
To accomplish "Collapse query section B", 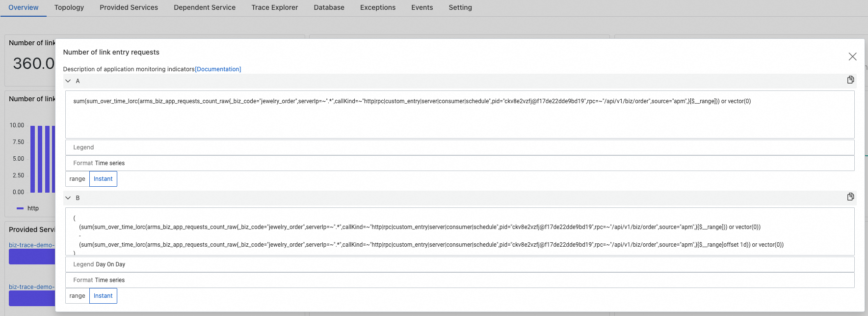I will (68, 198).
